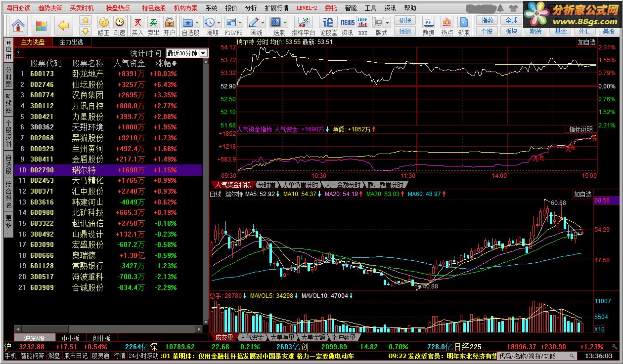This screenshot has width=623, height=364.
Task: Click the yellow up arrow toolbar button
Action: [x=86, y=20]
